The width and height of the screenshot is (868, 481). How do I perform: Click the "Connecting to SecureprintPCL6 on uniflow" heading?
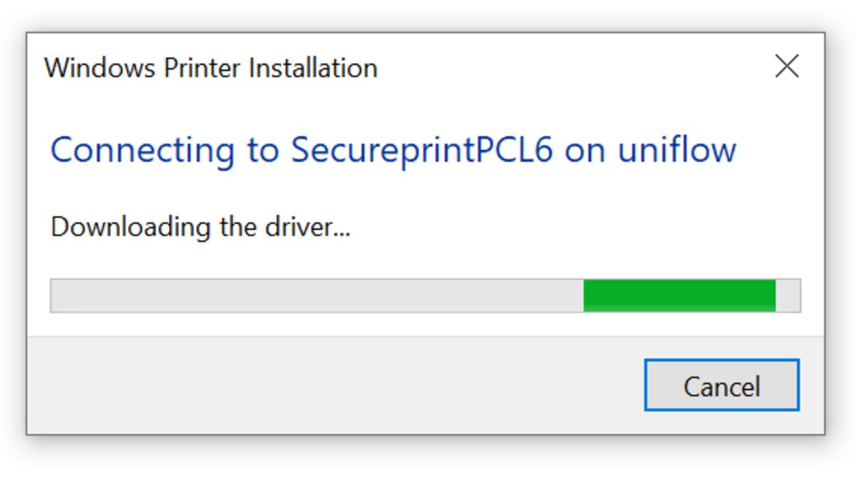pos(393,150)
